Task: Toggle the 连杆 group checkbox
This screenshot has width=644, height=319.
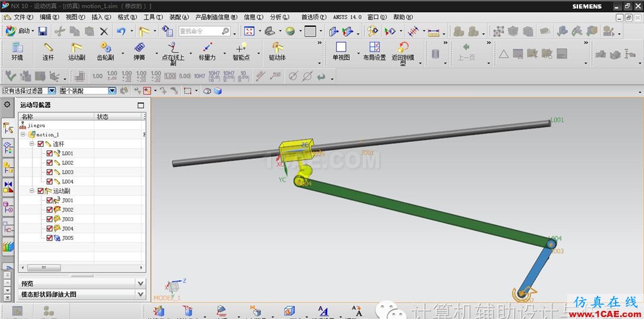Action: [40, 144]
